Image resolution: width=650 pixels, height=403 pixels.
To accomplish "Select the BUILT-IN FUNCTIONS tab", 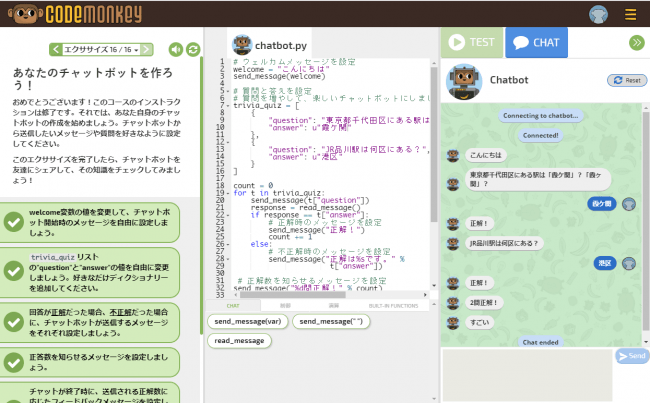I will point(393,306).
